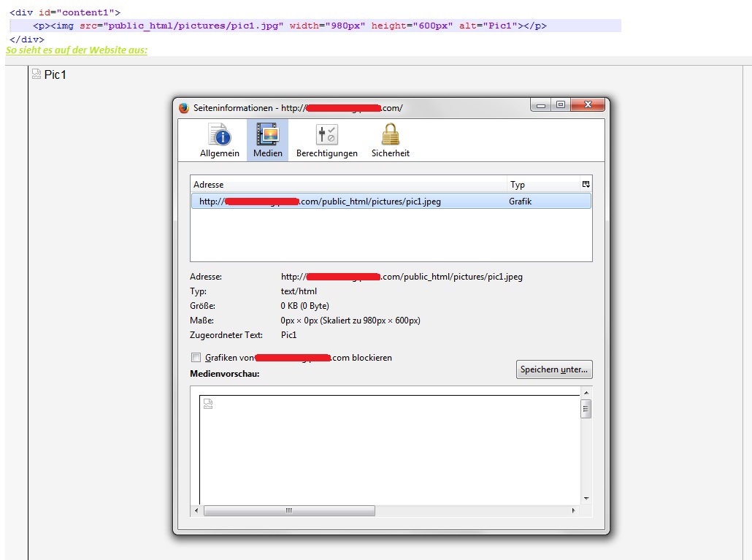Select the Medien section icon
The image size is (752, 560).
pos(267,139)
